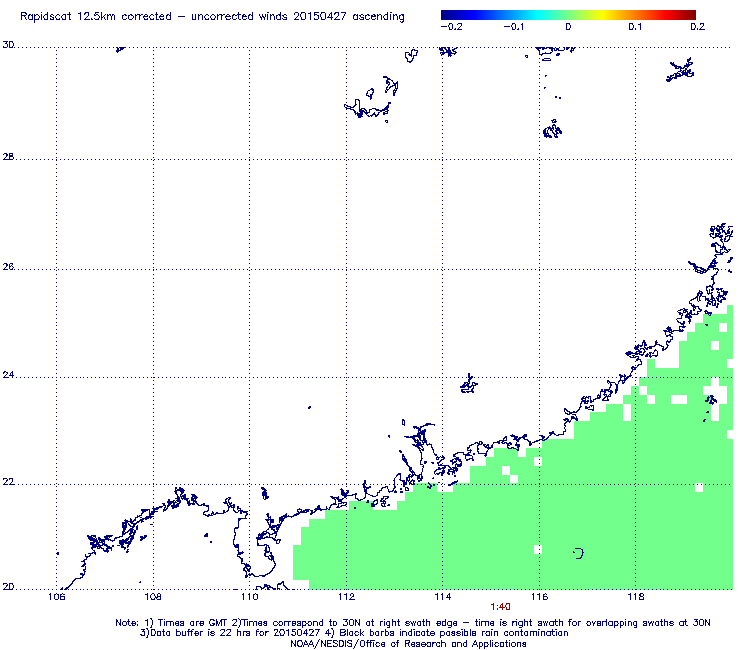This screenshot has height=650, width=740.
Task: Select the 22 latitude axis label
Action: coord(8,482)
